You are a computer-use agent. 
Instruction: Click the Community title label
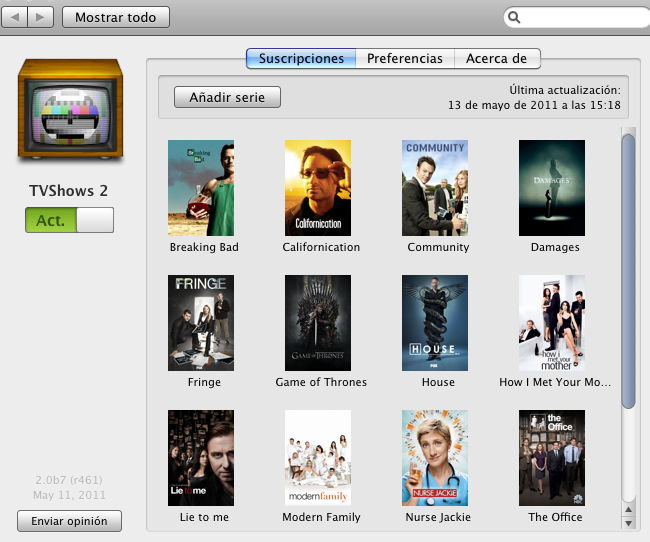point(438,247)
